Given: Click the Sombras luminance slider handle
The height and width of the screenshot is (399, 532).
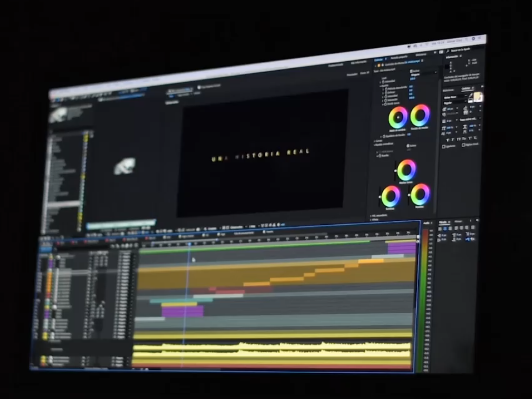Looking at the screenshot, I should [x=380, y=197].
